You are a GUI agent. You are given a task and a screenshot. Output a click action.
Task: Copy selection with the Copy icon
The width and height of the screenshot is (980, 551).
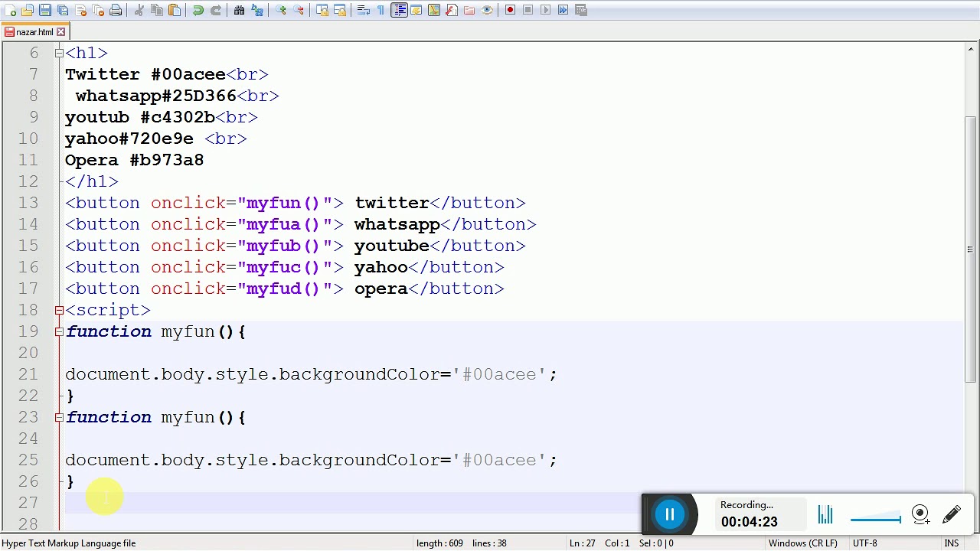[157, 10]
